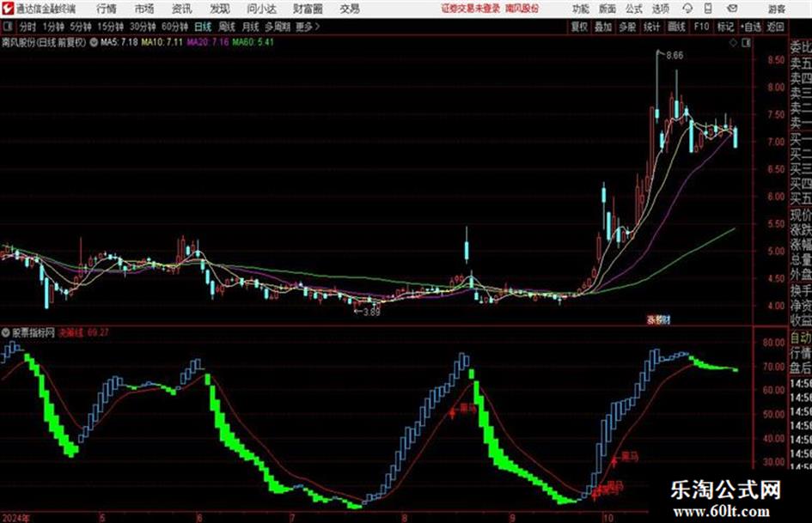The height and width of the screenshot is (523, 812).
Task: Open the 版面 top menu
Action: (607, 9)
